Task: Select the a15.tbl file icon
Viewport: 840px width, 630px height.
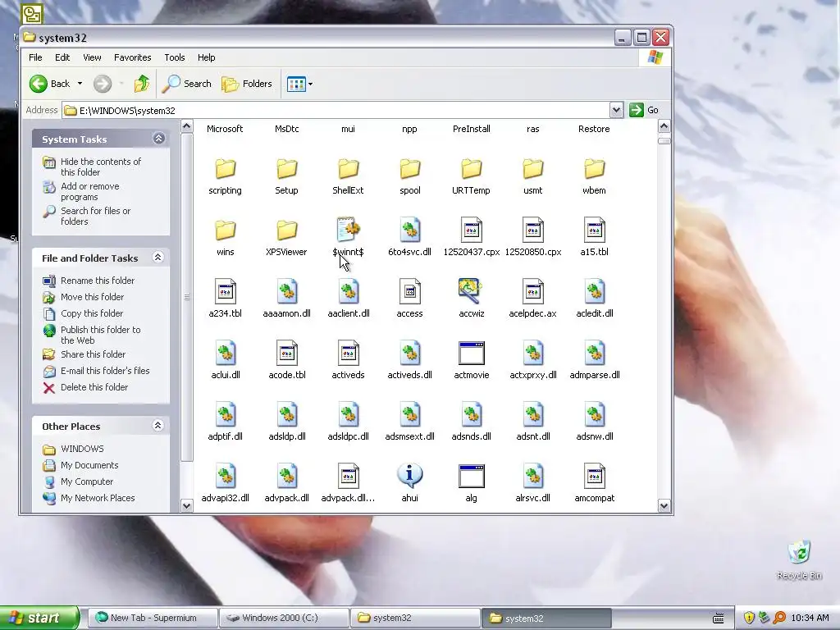Action: click(x=595, y=230)
